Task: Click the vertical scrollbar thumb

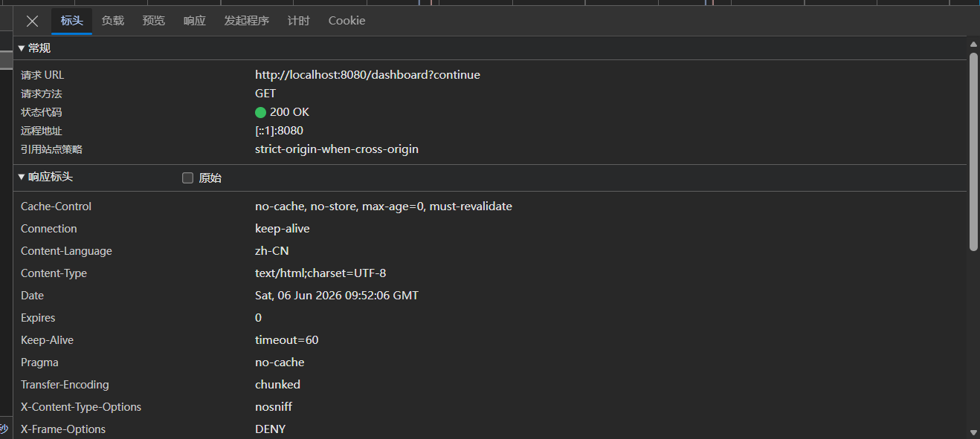Action: [x=973, y=152]
